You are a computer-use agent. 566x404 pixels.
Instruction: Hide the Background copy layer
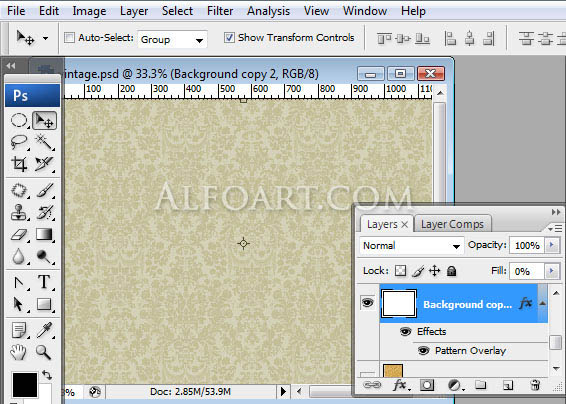[x=367, y=303]
